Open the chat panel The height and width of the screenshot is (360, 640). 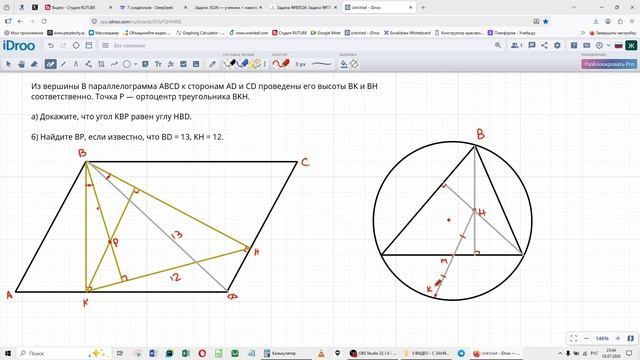pos(532,46)
